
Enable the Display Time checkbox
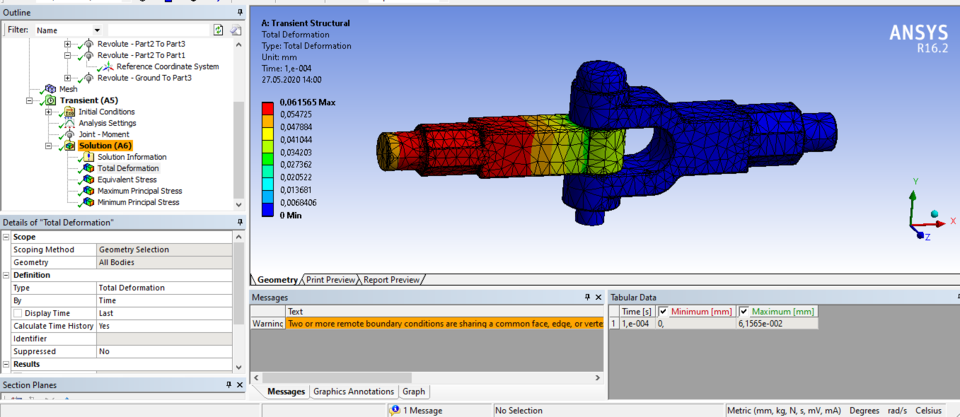(18, 314)
